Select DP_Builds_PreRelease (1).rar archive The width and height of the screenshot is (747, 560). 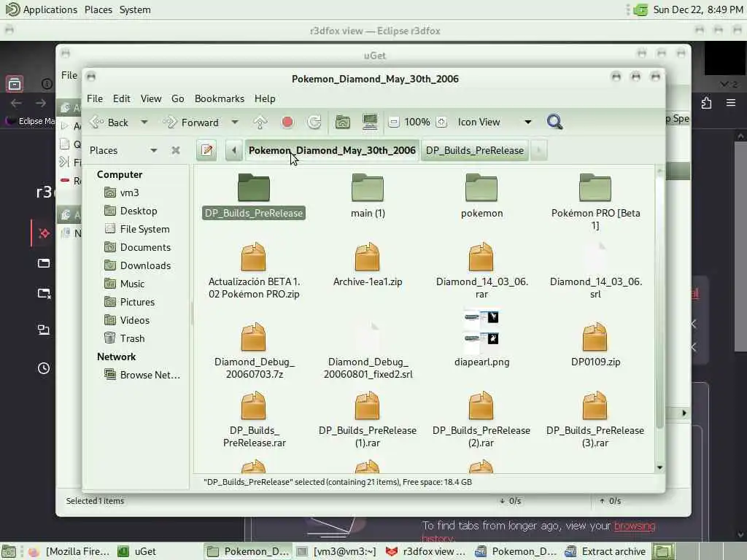click(368, 419)
